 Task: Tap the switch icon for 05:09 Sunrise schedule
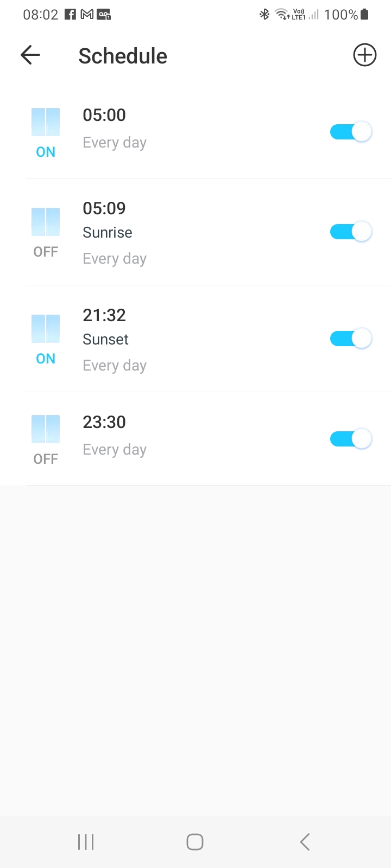click(x=46, y=222)
